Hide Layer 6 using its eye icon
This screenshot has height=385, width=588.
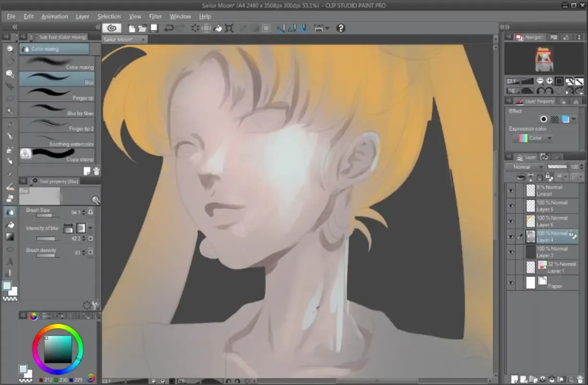pos(511,221)
